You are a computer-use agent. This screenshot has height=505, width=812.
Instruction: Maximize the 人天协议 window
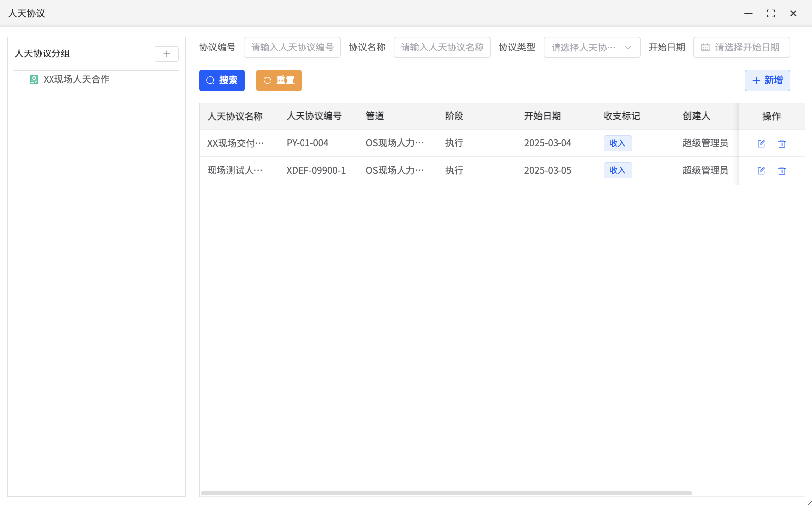tap(771, 13)
